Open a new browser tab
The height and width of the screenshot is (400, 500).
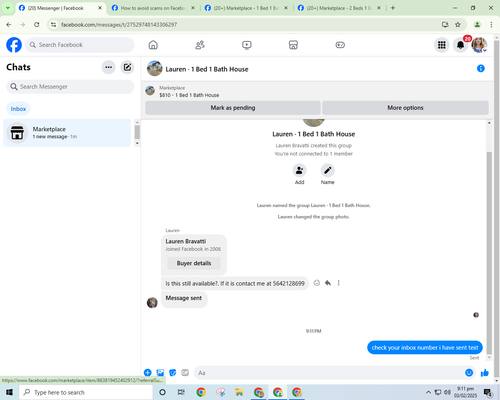[393, 8]
